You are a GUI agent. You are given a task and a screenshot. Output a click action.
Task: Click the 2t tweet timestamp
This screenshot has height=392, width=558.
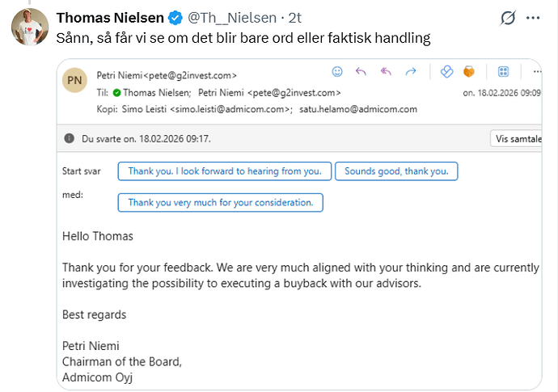click(295, 17)
